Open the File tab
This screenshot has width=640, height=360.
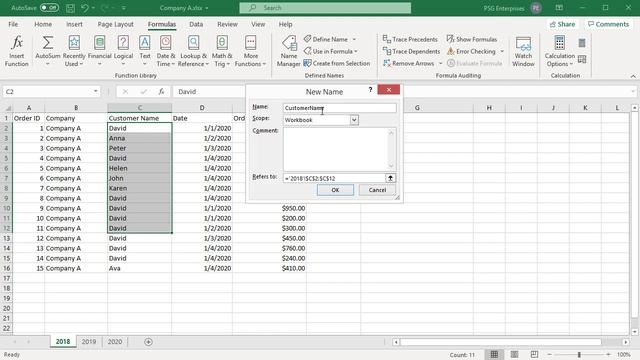point(13,24)
